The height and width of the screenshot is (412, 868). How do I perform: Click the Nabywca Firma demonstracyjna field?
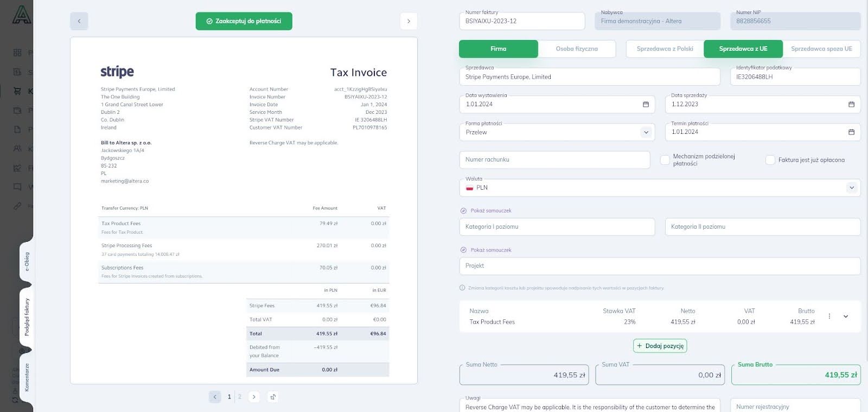pos(658,21)
